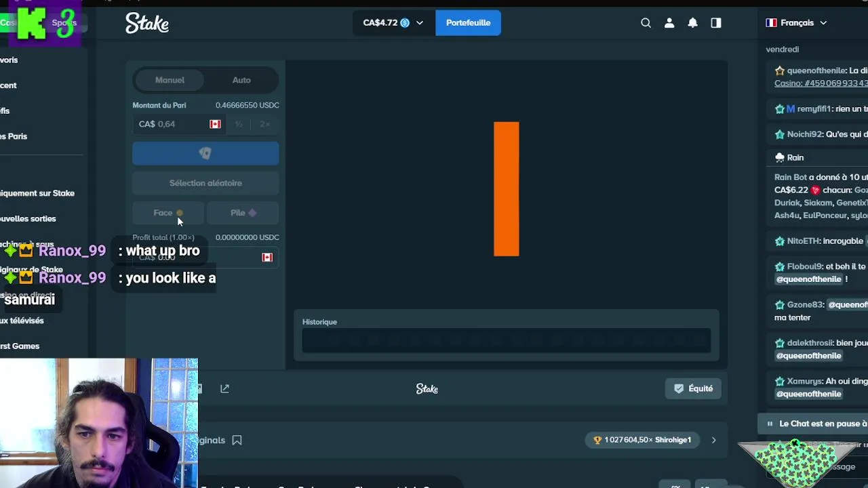Screen dimensions: 868x488
Task: Click the M badge beside remyfifi1
Action: (791, 108)
